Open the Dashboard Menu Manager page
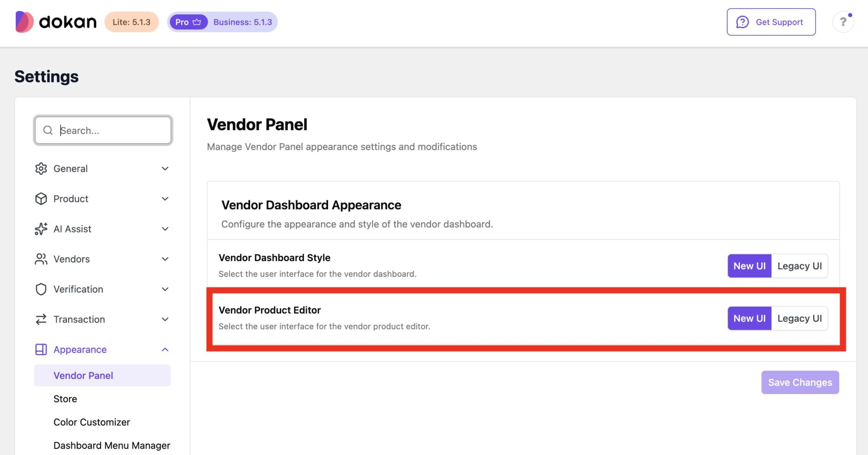Screen dimensions: 868x455 (112, 446)
